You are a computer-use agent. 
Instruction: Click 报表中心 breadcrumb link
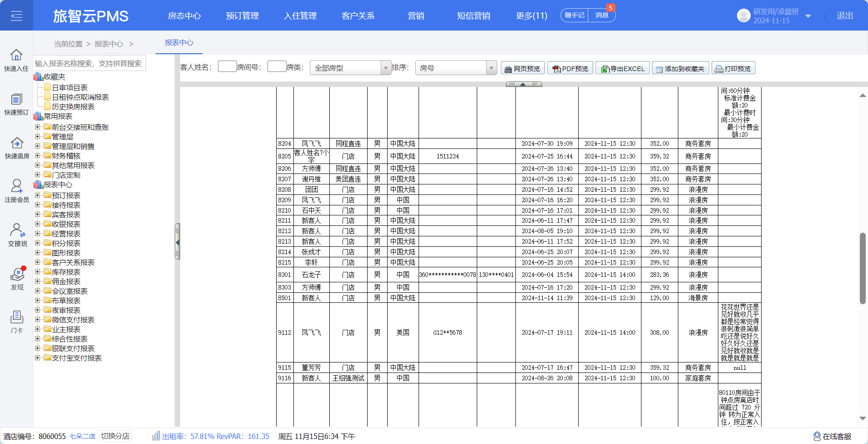(x=109, y=44)
